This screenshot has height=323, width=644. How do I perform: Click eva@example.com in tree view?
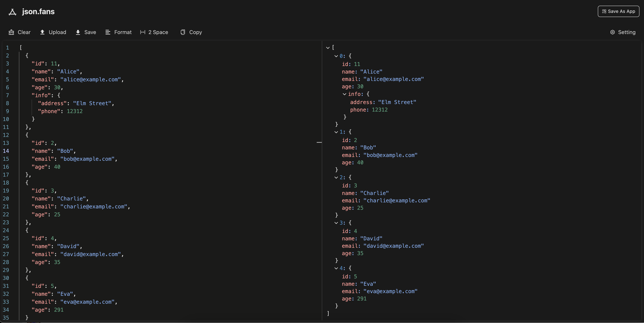click(390, 292)
